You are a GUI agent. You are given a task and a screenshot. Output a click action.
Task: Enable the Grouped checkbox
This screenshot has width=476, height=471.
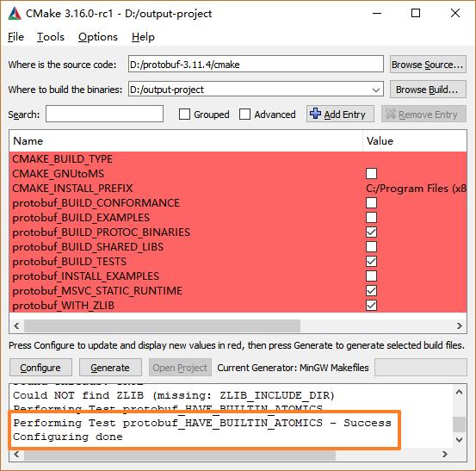[x=184, y=115]
